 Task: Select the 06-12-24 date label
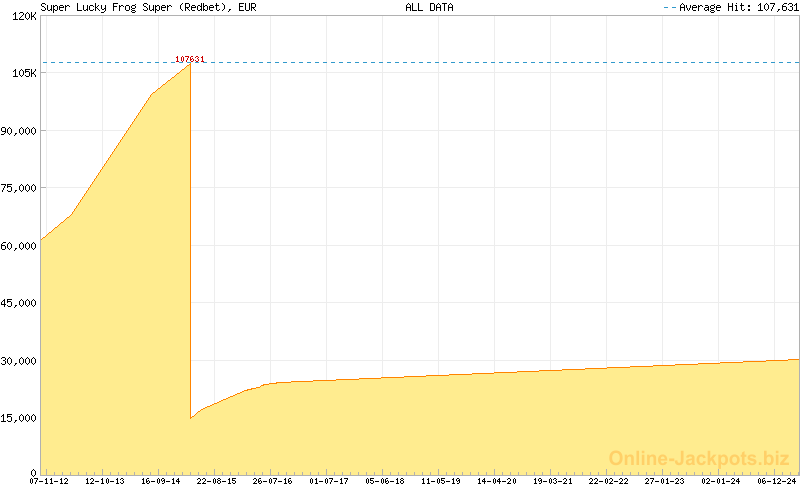pos(776,481)
